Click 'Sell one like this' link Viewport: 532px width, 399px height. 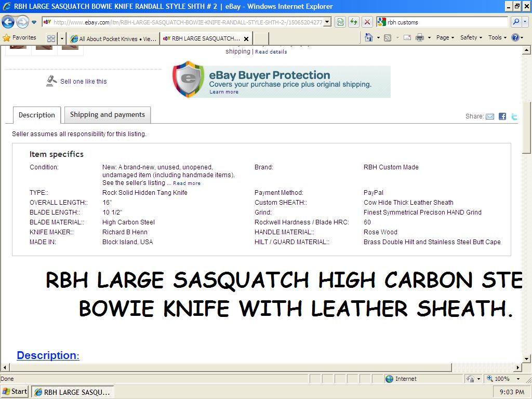coord(84,82)
